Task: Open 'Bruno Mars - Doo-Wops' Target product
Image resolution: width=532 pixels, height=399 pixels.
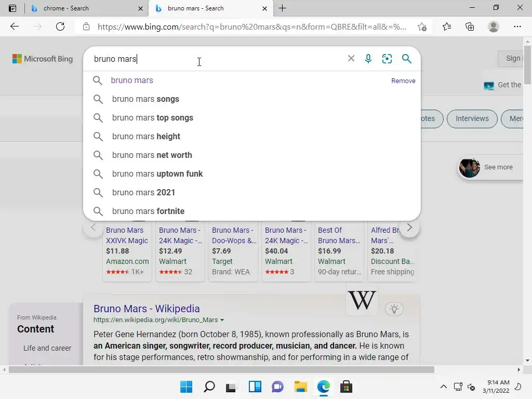Action: [x=233, y=251]
